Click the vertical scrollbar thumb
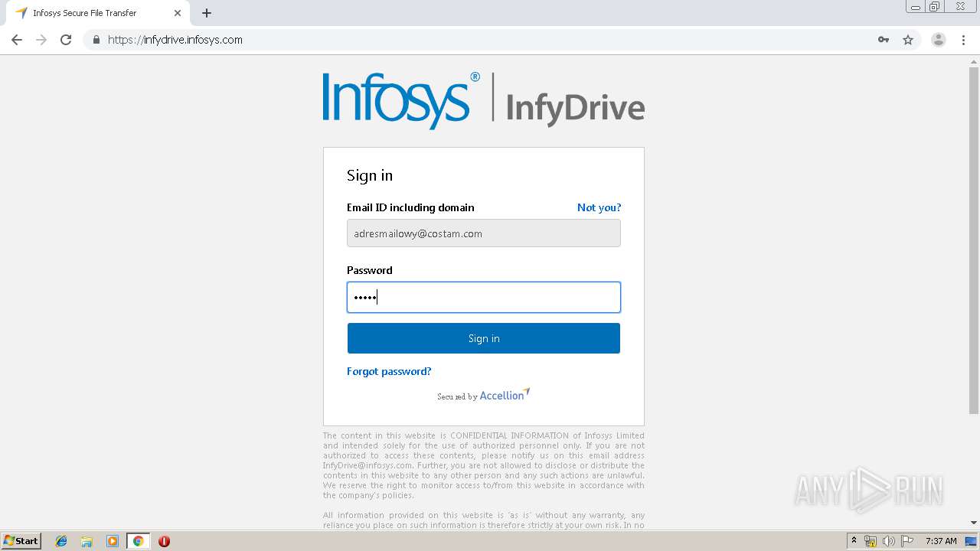This screenshot has height=551, width=980. 974,241
